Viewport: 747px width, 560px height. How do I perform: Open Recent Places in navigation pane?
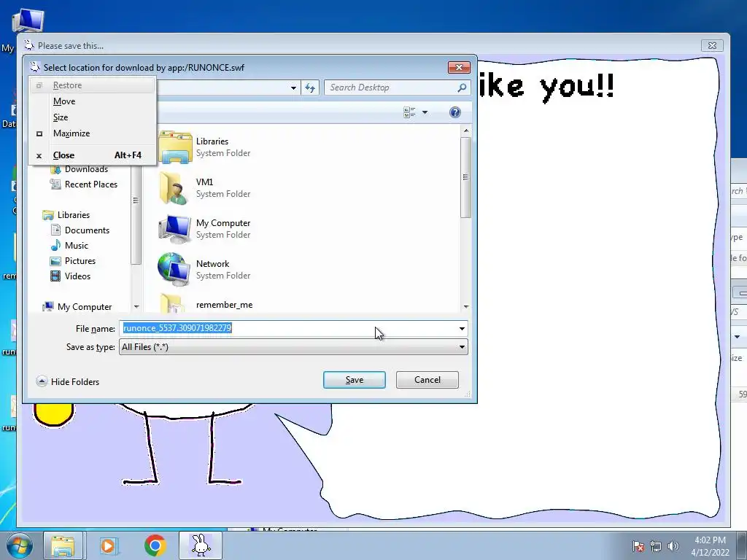[x=84, y=184]
